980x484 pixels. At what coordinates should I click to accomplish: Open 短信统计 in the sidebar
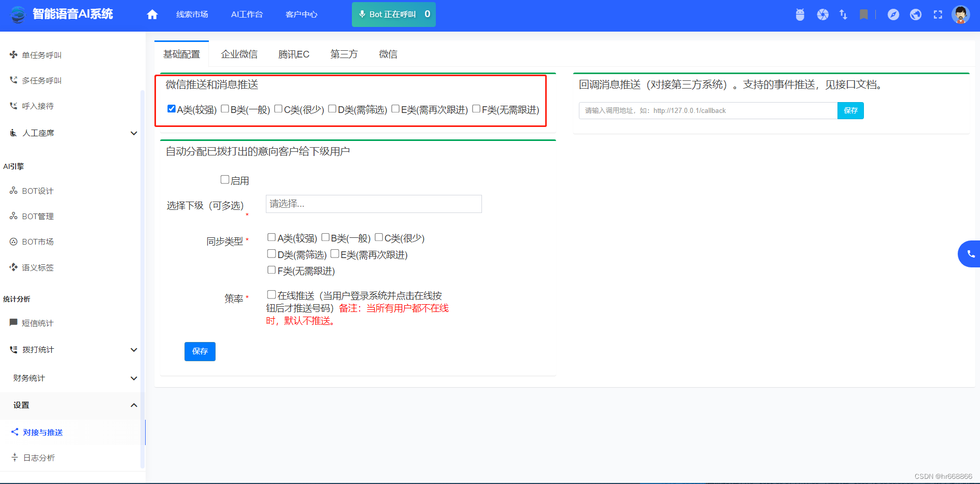[38, 323]
